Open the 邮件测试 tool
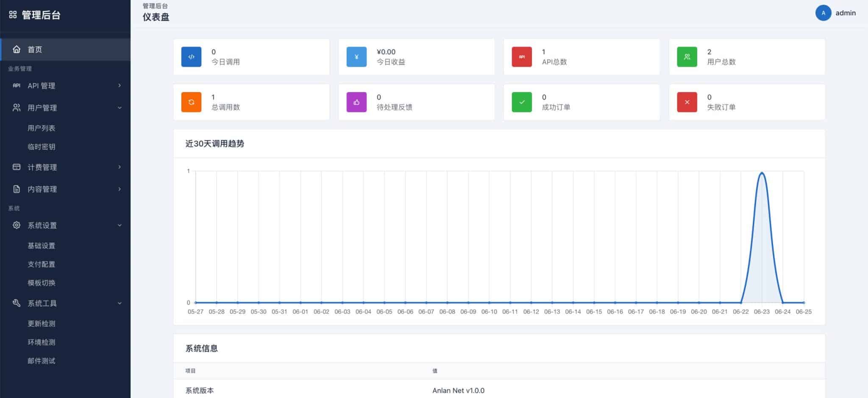This screenshot has height=398, width=868. point(42,361)
